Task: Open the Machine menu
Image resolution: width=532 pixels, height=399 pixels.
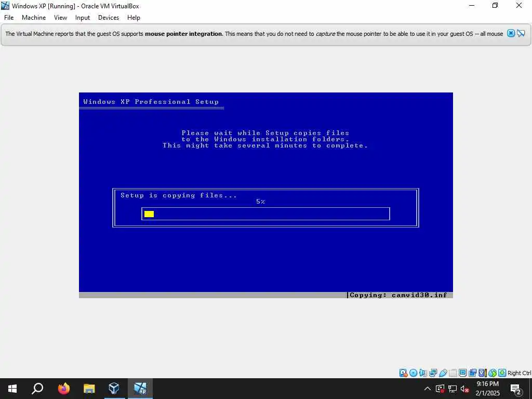Action: [34, 18]
